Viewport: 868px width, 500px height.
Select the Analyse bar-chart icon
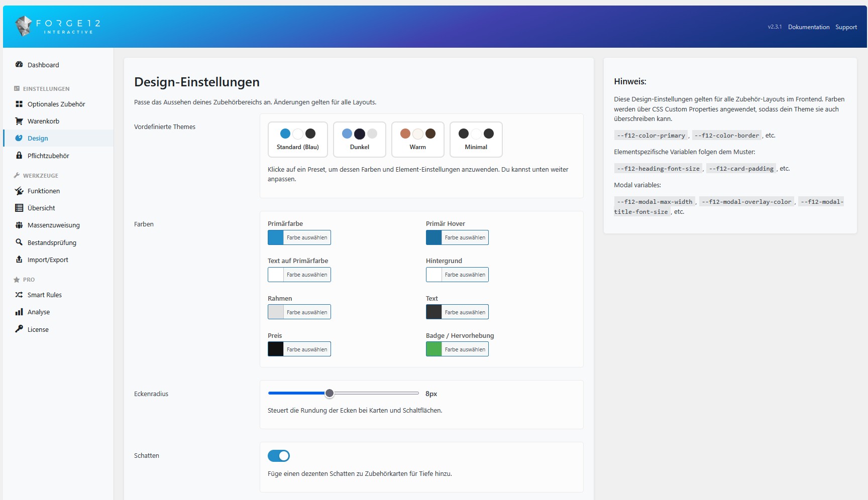[19, 312]
